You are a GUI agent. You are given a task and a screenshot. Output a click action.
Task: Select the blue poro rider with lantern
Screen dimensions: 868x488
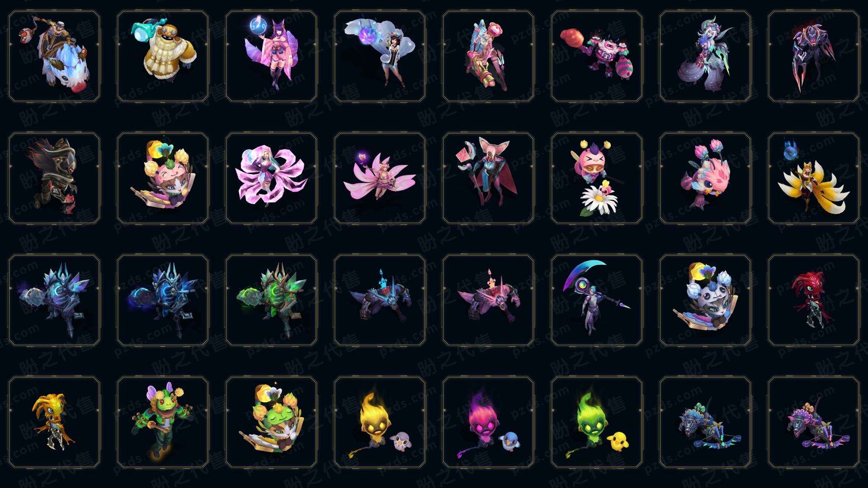(54, 56)
